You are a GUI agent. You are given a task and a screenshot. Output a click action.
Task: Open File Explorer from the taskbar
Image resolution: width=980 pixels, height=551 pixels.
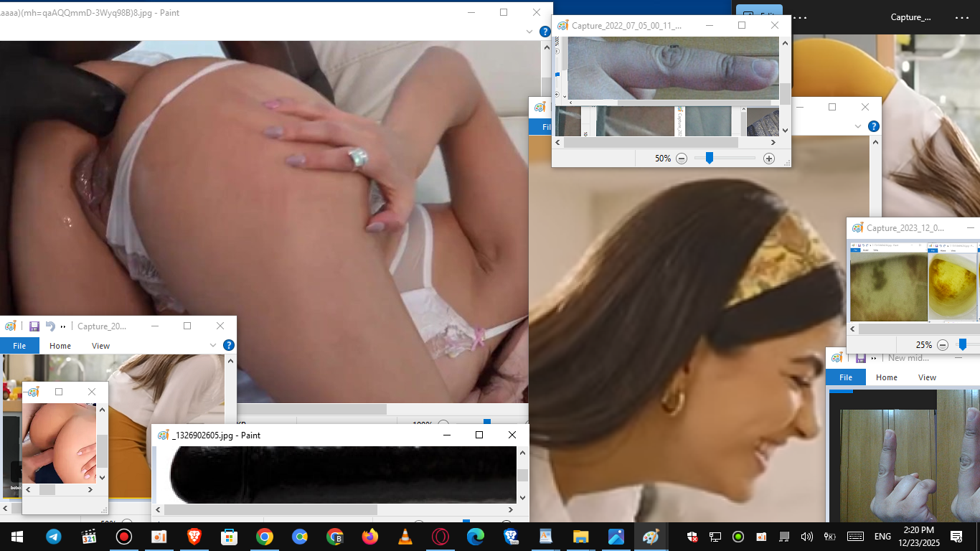click(581, 537)
